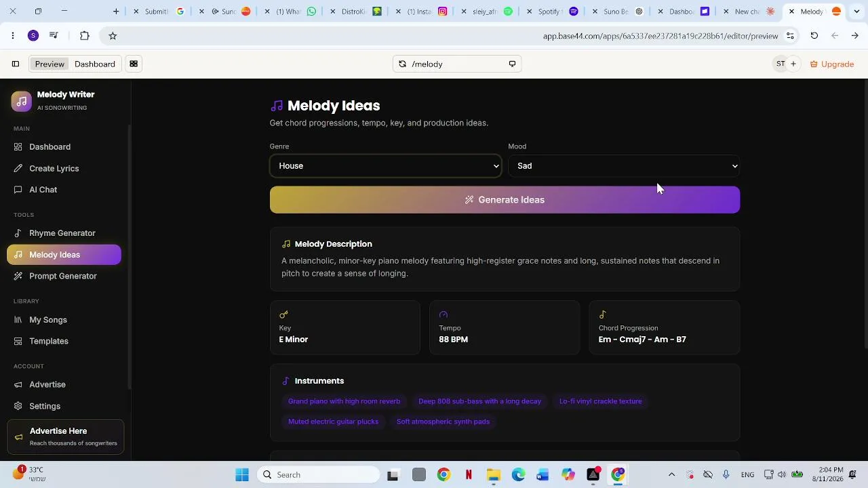
Task: Toggle the editor sidebar panel icon
Action: click(x=16, y=64)
